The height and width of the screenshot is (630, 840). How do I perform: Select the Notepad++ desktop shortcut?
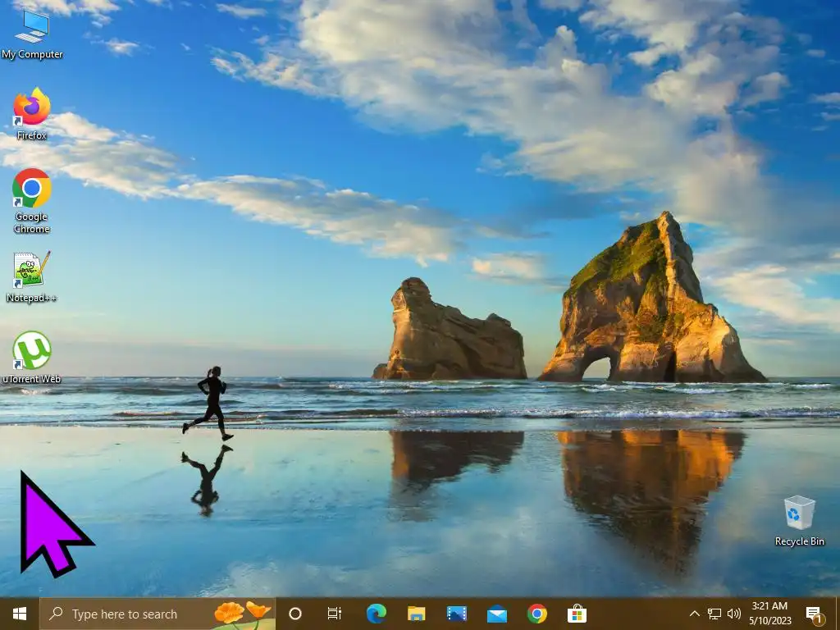click(x=32, y=277)
